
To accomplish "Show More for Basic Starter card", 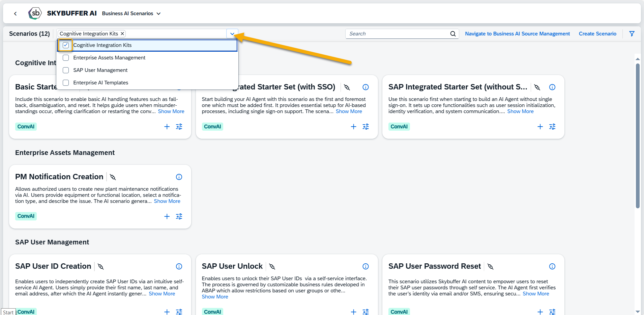I will pyautogui.click(x=171, y=111).
